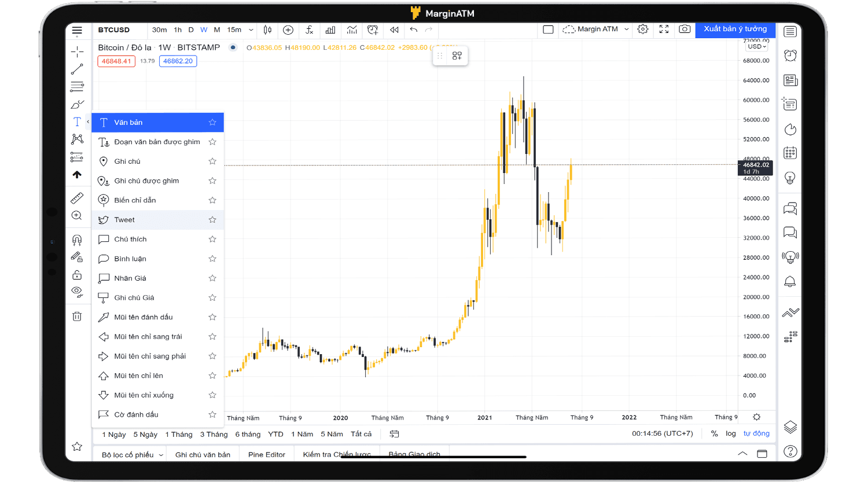Hide all drawings with eye icon
Viewport: 868px width, 482px height.
coord(77,292)
